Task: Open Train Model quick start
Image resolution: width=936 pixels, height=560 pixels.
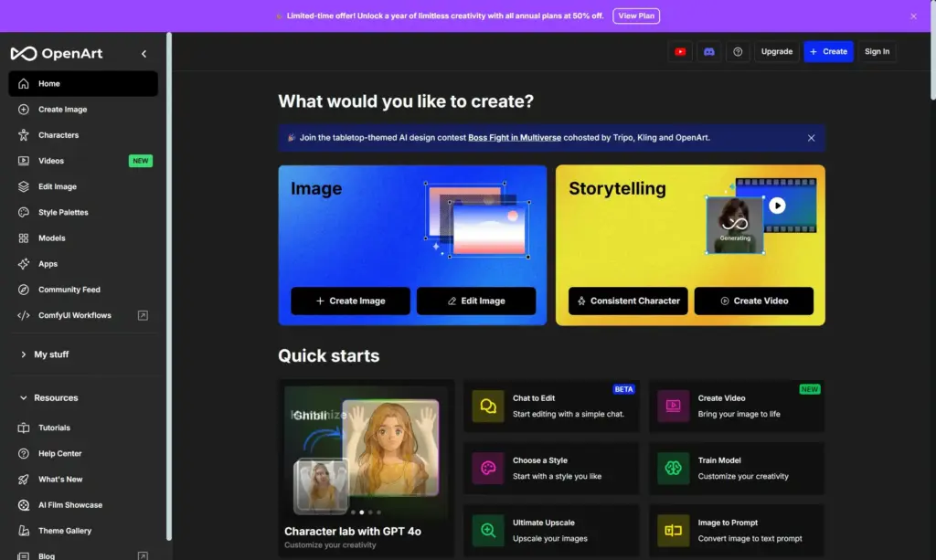Action: [x=737, y=468]
